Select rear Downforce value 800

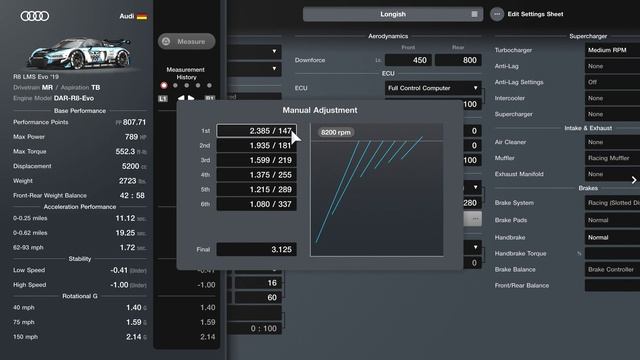(x=458, y=60)
